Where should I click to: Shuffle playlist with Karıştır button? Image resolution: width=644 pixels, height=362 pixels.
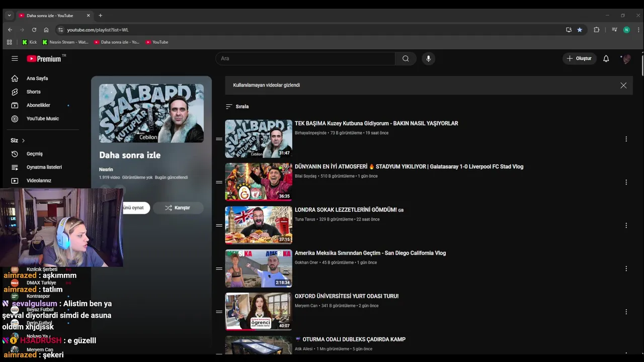[178, 208]
